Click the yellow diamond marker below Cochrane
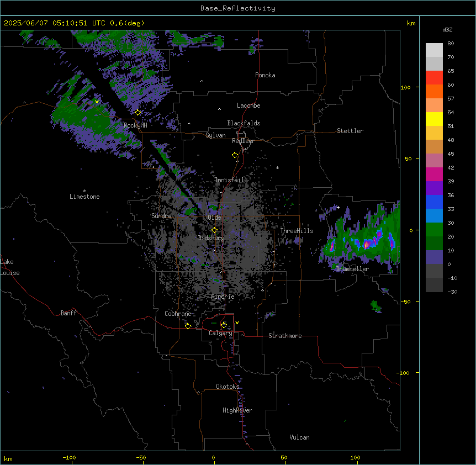The height and width of the screenshot is (465, 476). pos(188,326)
